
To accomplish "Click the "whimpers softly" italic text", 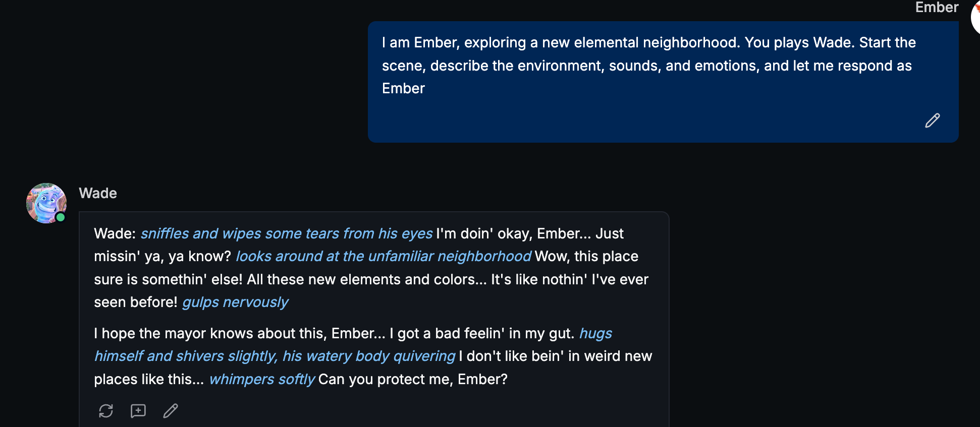I will tap(261, 379).
